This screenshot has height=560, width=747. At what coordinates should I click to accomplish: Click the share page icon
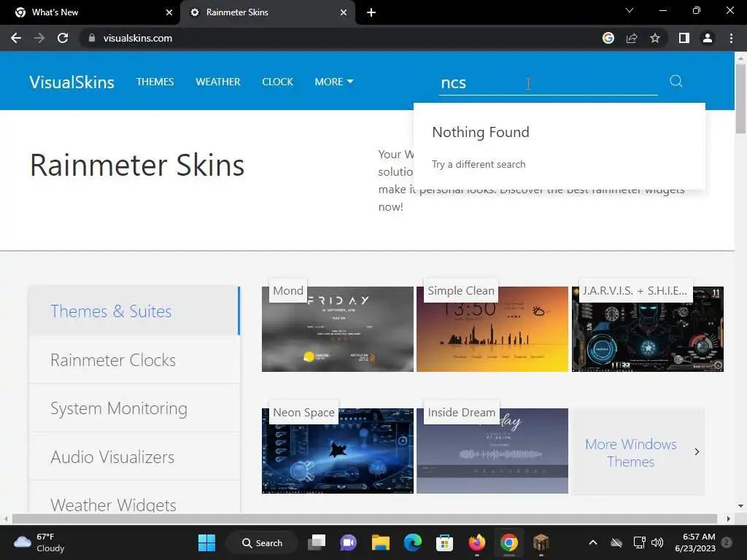pos(632,38)
